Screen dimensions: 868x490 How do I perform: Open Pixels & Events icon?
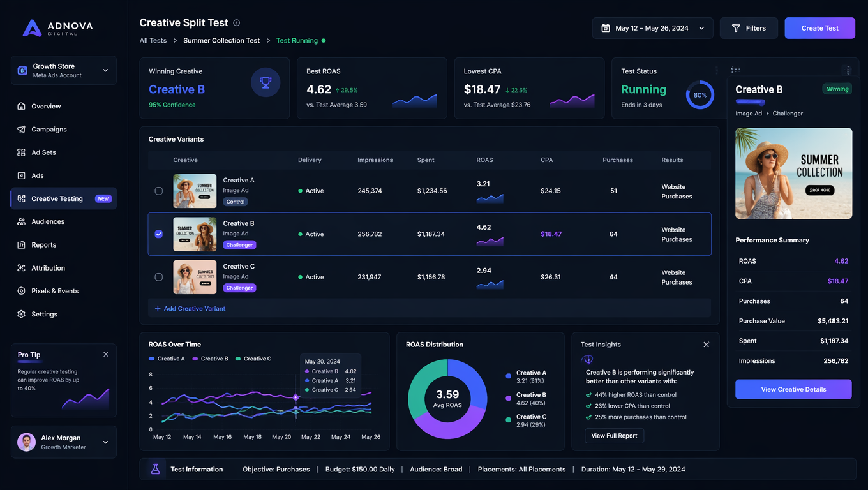click(21, 291)
